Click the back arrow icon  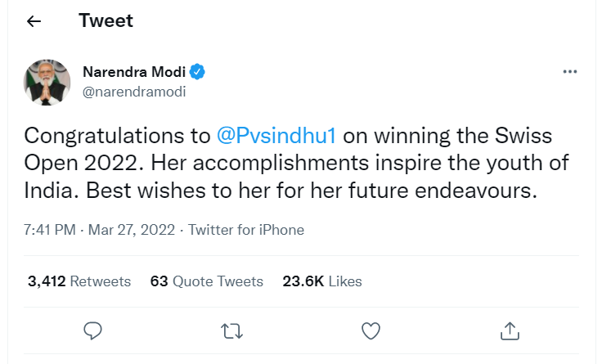click(34, 22)
